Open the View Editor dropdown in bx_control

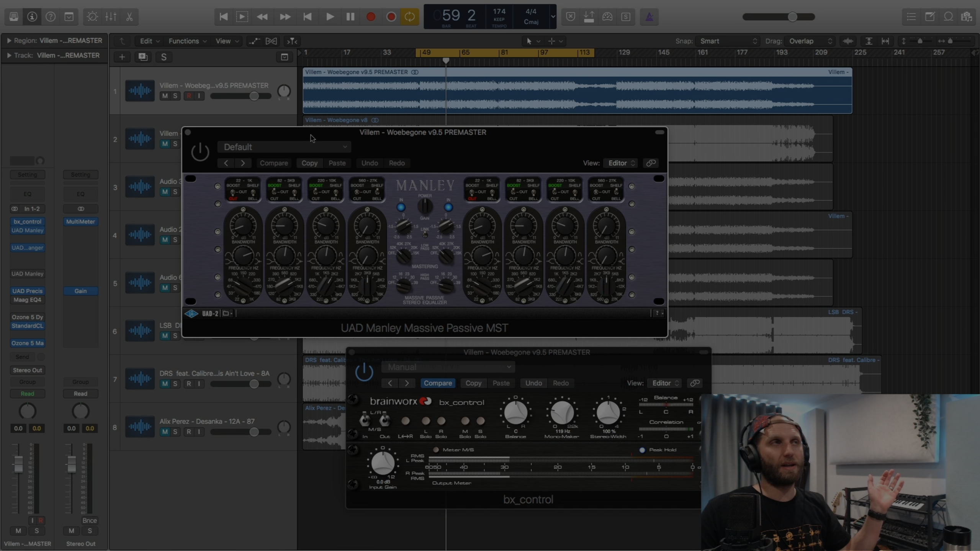coord(665,383)
